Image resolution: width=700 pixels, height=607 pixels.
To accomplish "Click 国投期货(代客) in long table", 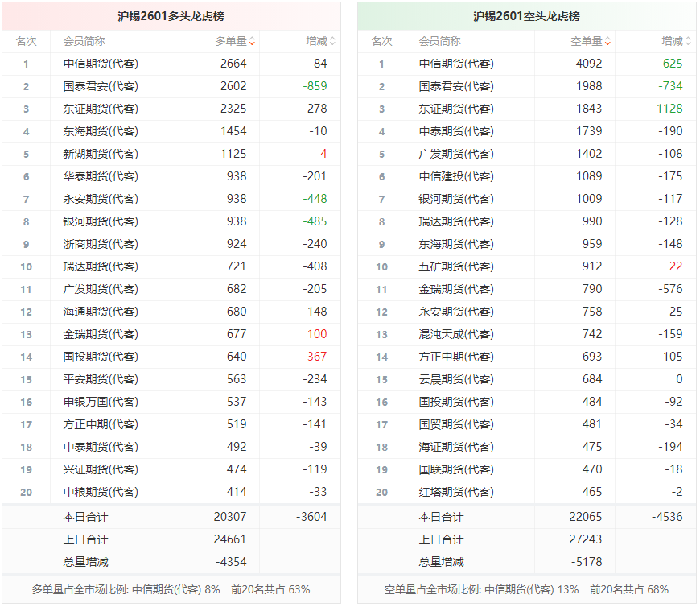I will coord(101,357).
